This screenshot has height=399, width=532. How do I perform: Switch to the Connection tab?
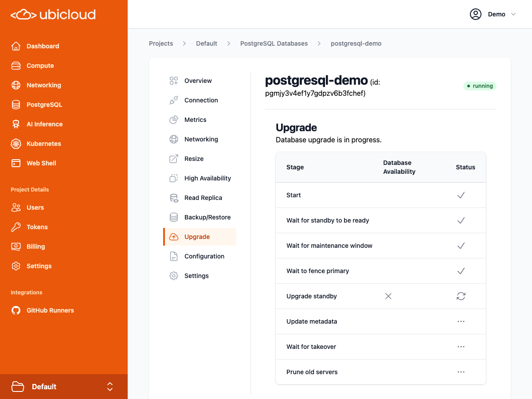point(199,100)
